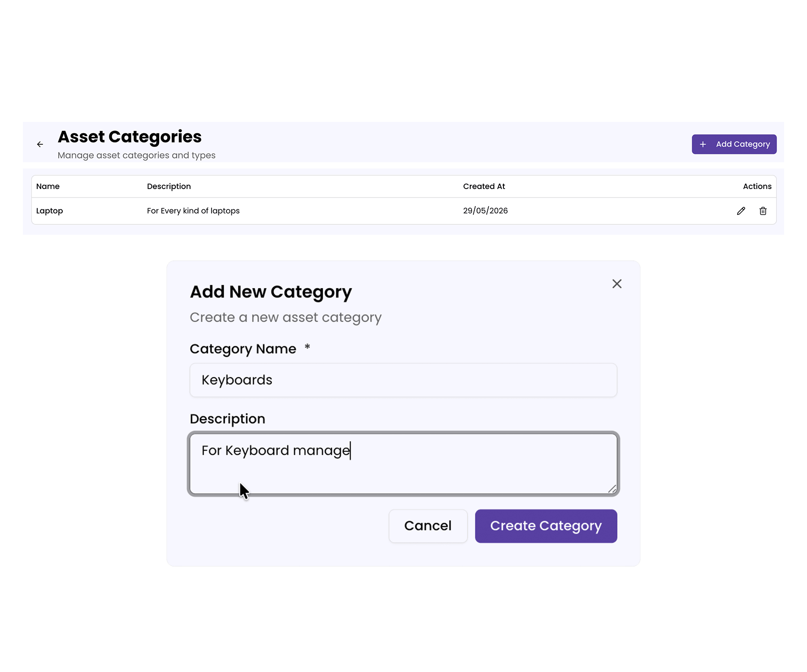This screenshot has height=672, width=807.
Task: Go back using the left arrow icon
Action: [40, 144]
